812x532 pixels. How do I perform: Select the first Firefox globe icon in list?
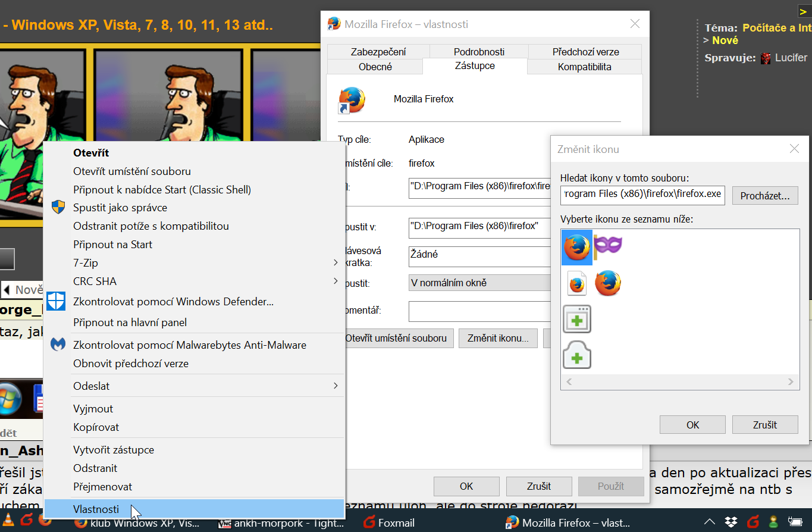pos(576,247)
